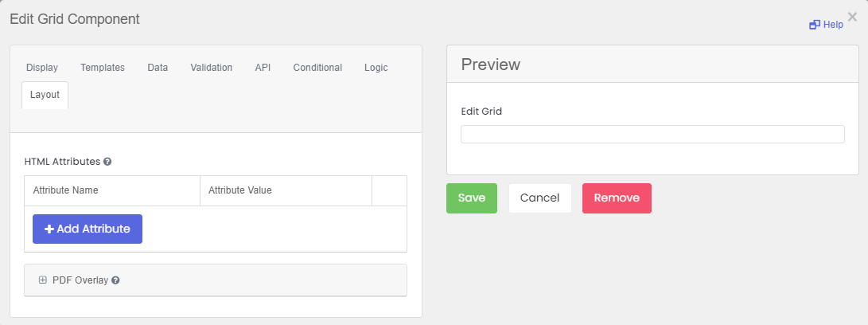Select the Validation tab
This screenshot has width=868, height=325.
click(212, 68)
